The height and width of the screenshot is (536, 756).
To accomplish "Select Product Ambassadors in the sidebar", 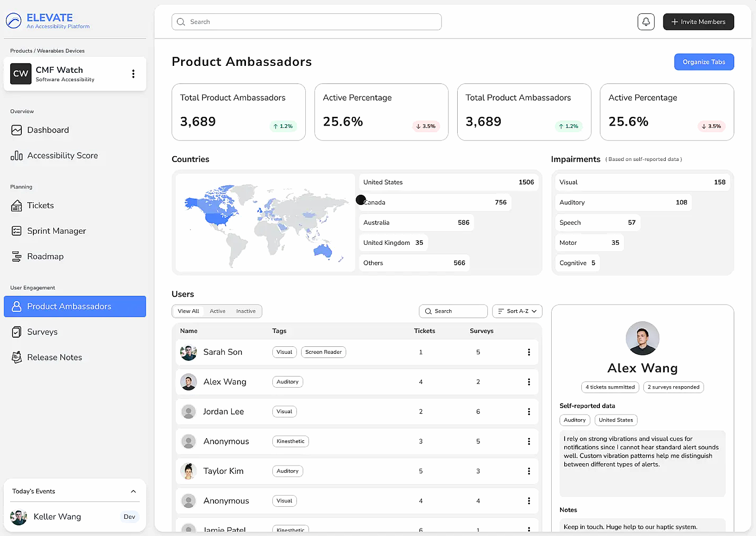I will [x=75, y=306].
